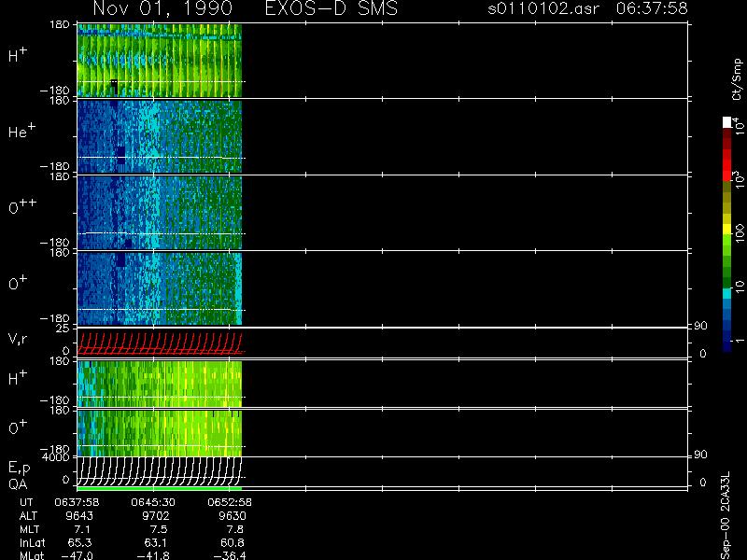Viewport: 747px width, 560px height.
Task: Click the 'QA' row label
Action: pos(18,484)
